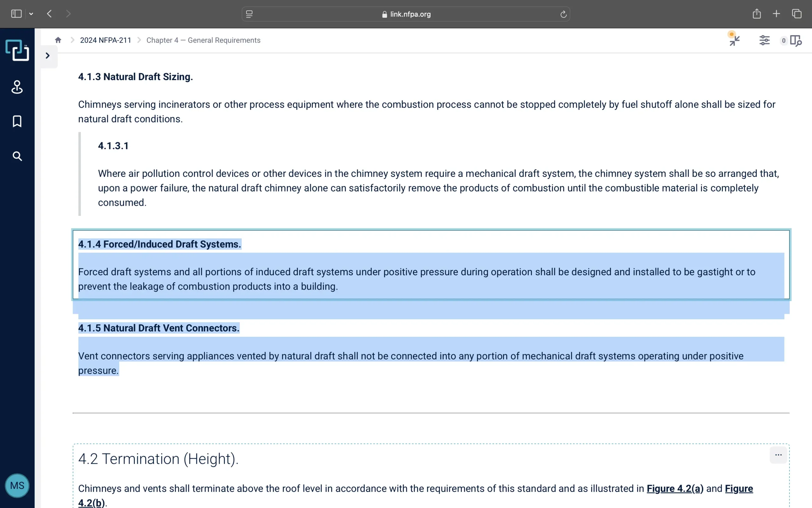Open the situational navigation icon in sidebar
The width and height of the screenshot is (812, 508).
click(x=17, y=87)
